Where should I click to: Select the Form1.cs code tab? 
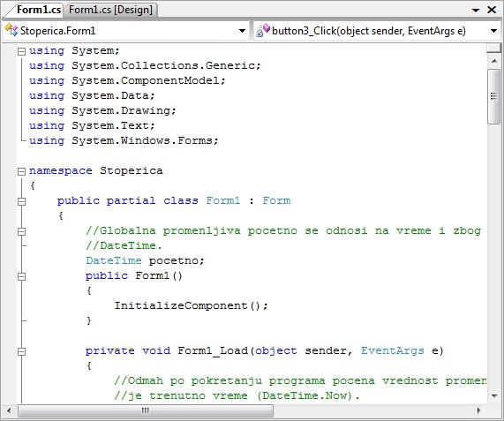(x=39, y=10)
